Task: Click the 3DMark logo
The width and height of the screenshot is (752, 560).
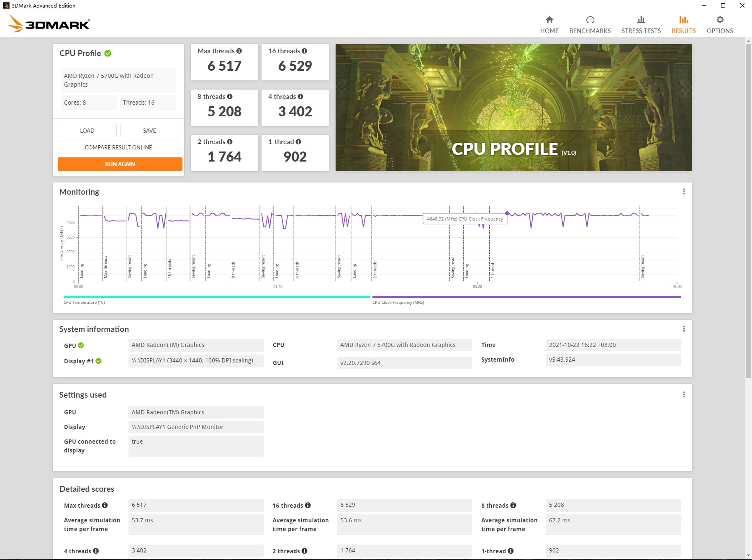Action: [49, 24]
